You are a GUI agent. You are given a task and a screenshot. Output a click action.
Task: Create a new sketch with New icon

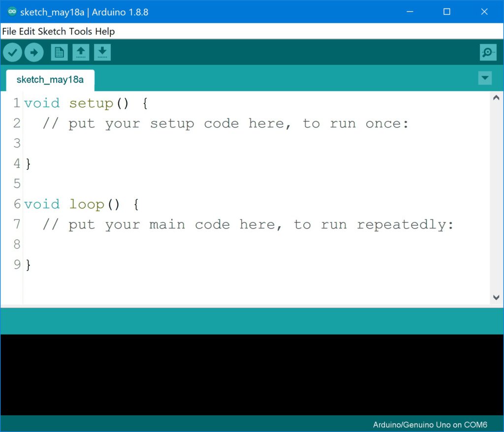[59, 52]
